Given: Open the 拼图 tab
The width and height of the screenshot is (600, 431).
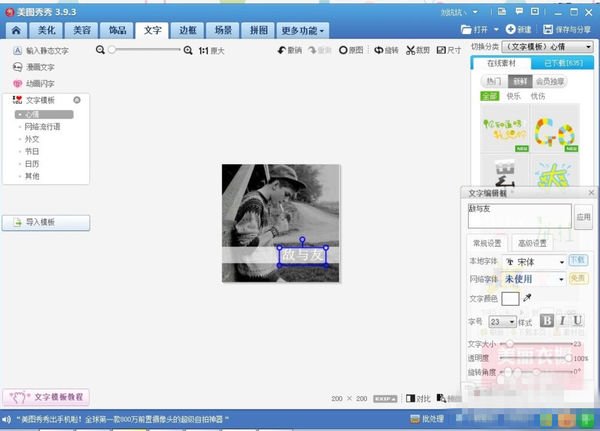Looking at the screenshot, I should tap(259, 30).
